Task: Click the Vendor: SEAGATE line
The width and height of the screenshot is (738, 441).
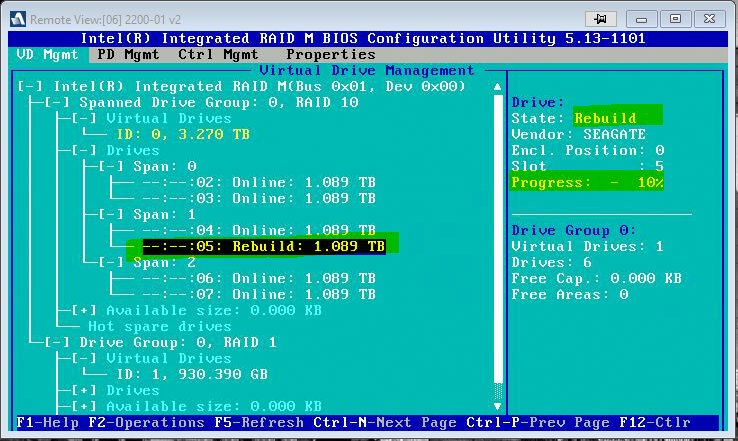Action: point(578,135)
